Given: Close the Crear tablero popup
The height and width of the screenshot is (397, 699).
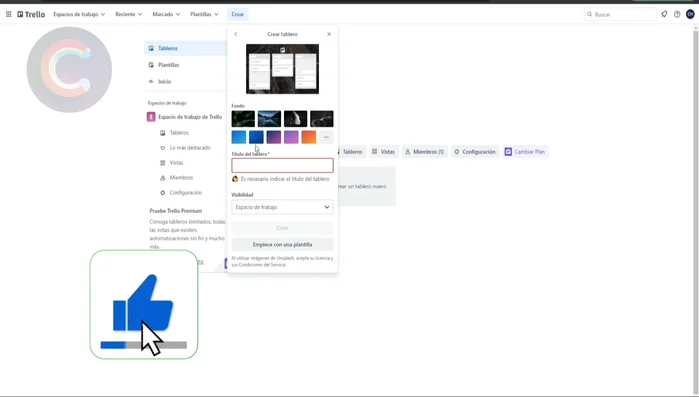Looking at the screenshot, I should (x=329, y=34).
